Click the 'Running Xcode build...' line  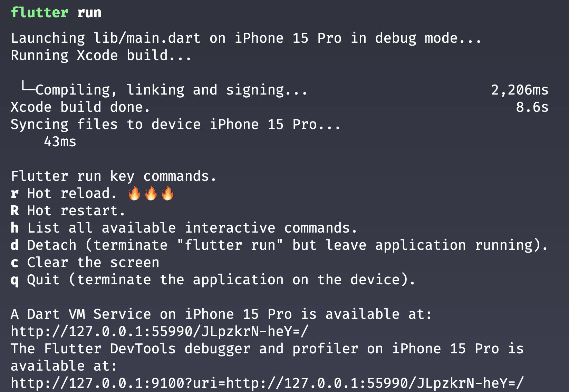tap(101, 56)
